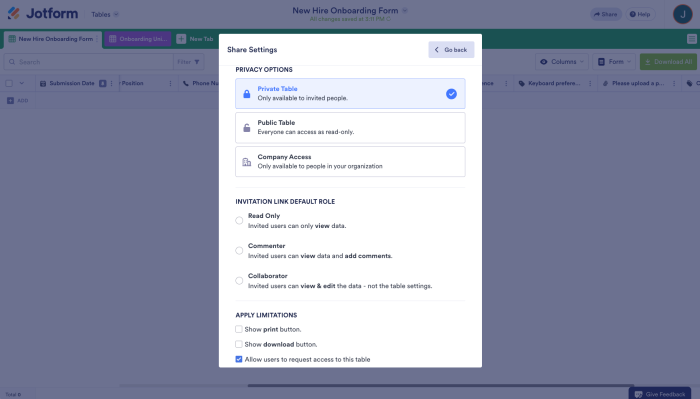Toggle the select-all rows checkbox
This screenshot has height=399, width=700.
(x=9, y=83)
